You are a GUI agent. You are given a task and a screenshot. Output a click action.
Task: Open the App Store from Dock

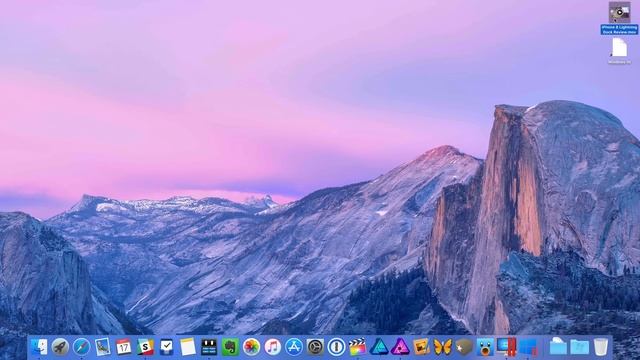[x=294, y=347]
